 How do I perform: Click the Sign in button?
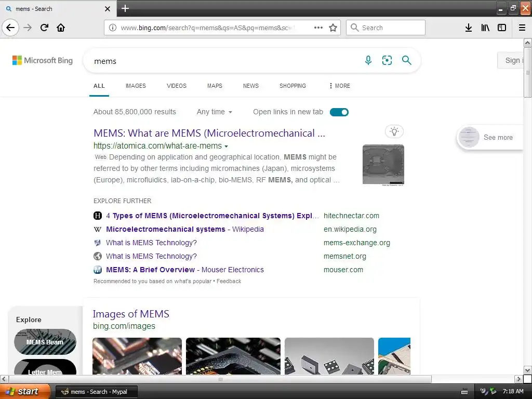(x=511, y=60)
